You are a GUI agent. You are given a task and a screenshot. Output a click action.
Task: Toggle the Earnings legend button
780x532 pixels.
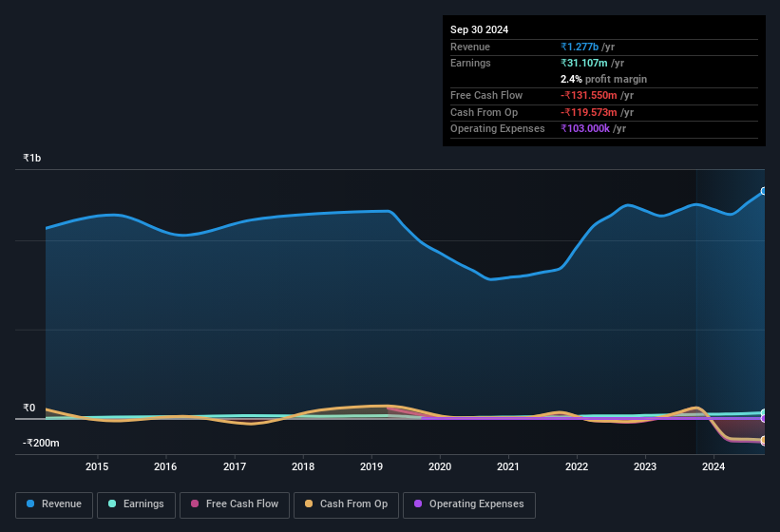(136, 504)
